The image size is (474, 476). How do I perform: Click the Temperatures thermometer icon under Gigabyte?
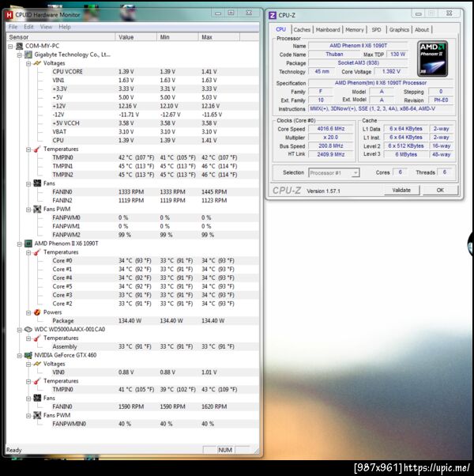[37, 149]
